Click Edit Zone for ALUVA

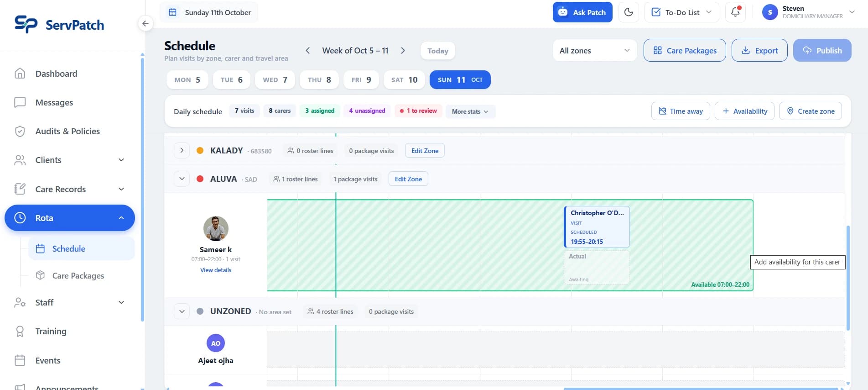(408, 179)
